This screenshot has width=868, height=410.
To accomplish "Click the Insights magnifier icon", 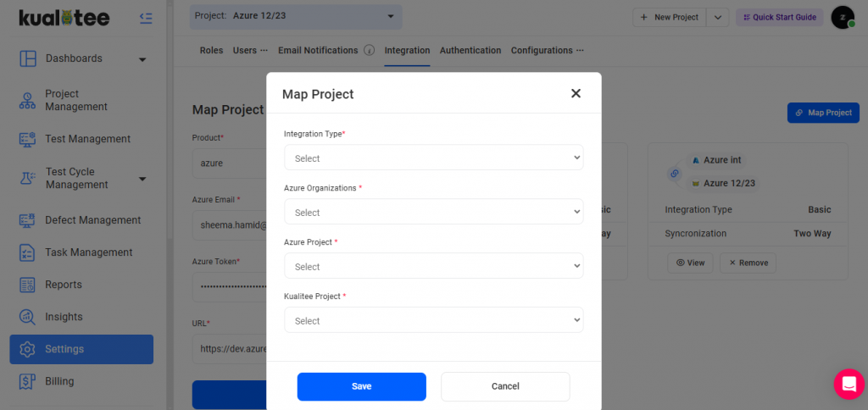I will click(28, 317).
